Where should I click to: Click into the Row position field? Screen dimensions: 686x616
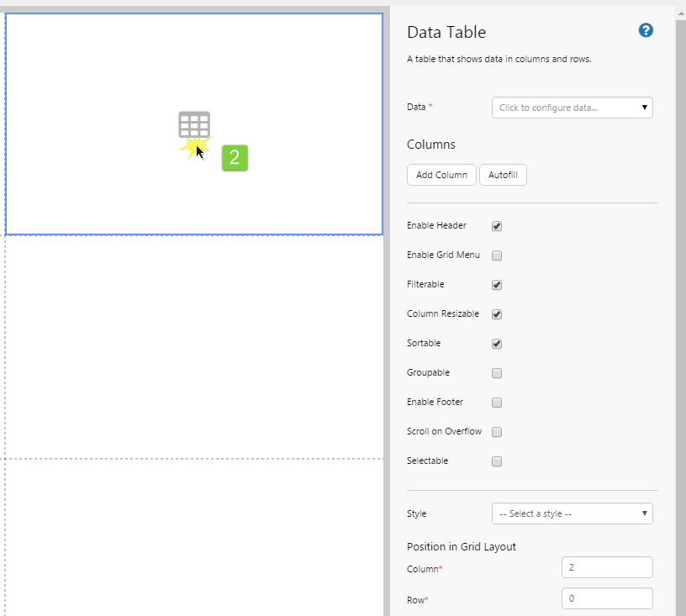[607, 599]
